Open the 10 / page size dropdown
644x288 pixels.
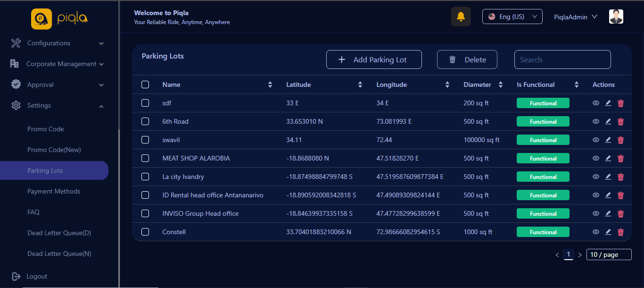pos(609,254)
